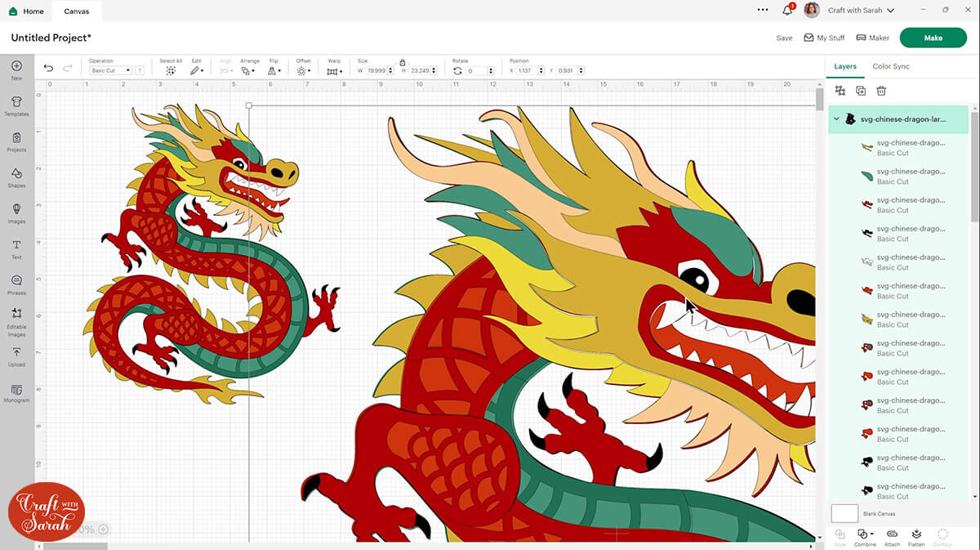Redo the last action

point(68,69)
